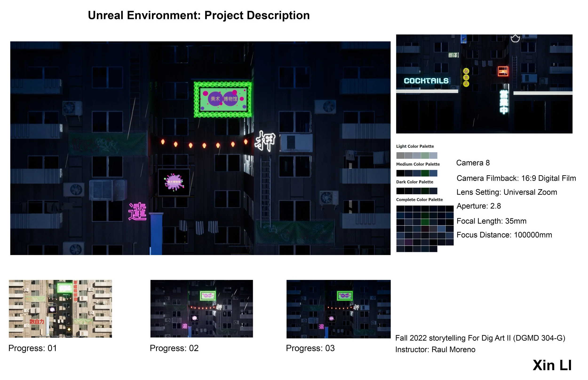
Task: Click the Complete Color Palette grid
Action: click(x=425, y=228)
